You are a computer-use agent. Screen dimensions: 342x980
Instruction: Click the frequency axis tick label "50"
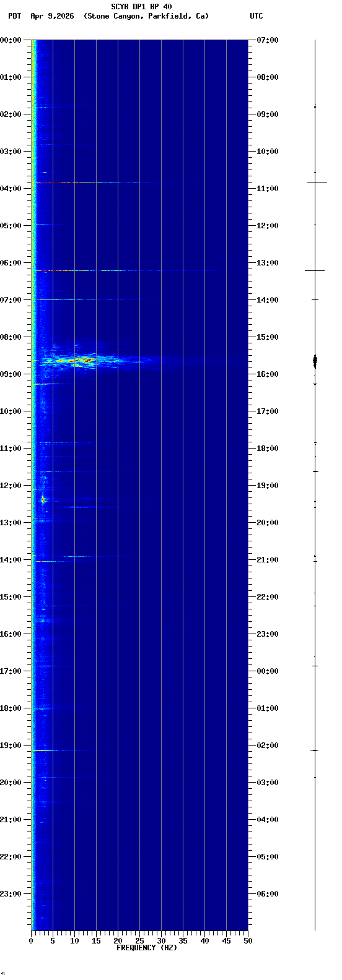(x=248, y=941)
